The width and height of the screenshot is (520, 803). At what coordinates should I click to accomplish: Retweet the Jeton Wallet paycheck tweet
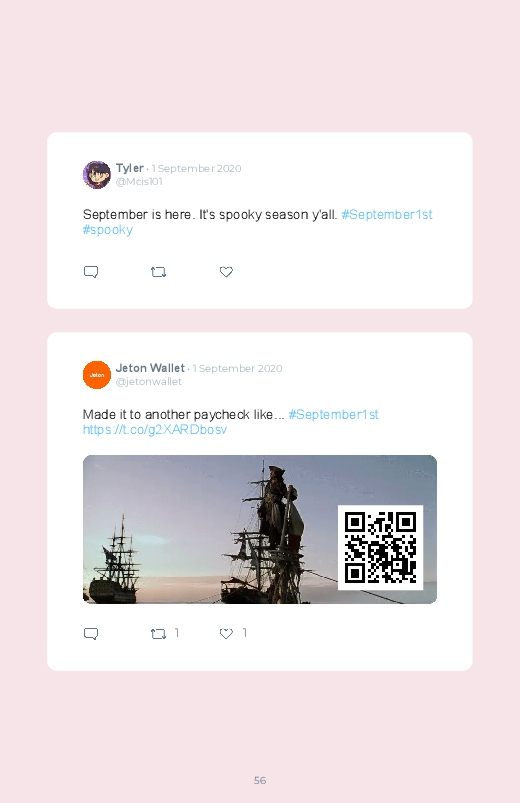tap(158, 634)
